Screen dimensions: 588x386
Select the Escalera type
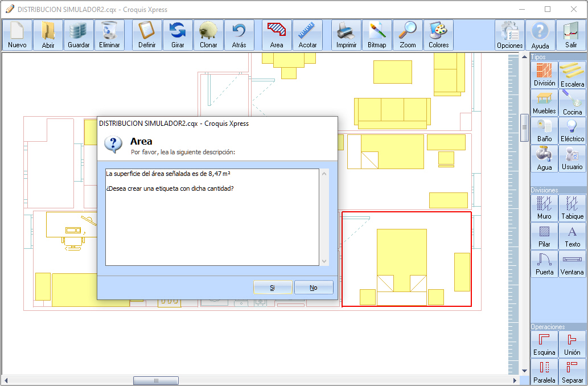click(572, 75)
